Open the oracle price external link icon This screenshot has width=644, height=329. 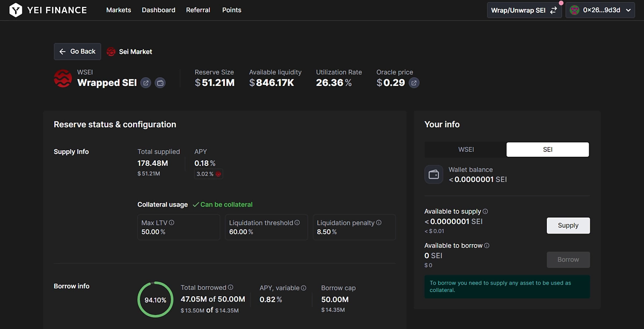[x=414, y=83]
